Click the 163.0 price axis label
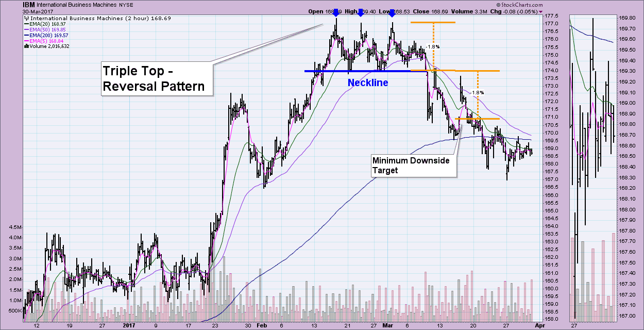This screenshot has height=330, width=644. (552, 242)
